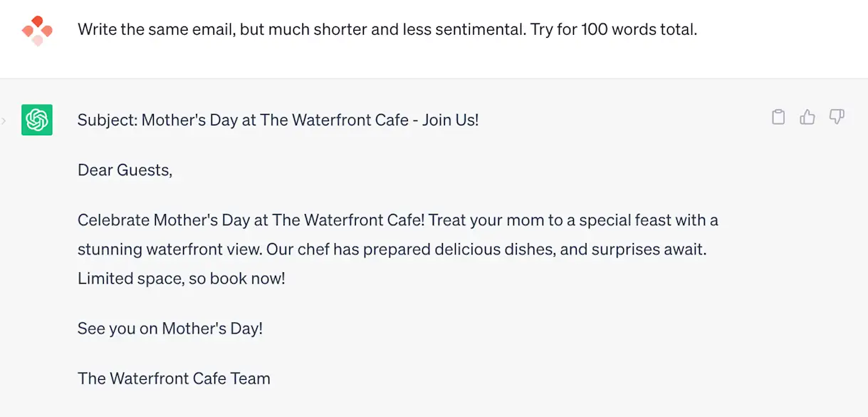Click the phrase "Try for 100 words total."

(614, 30)
